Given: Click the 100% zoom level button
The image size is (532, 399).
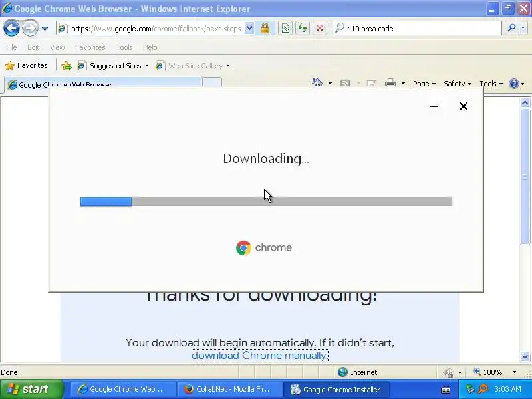Looking at the screenshot, I should (x=488, y=372).
